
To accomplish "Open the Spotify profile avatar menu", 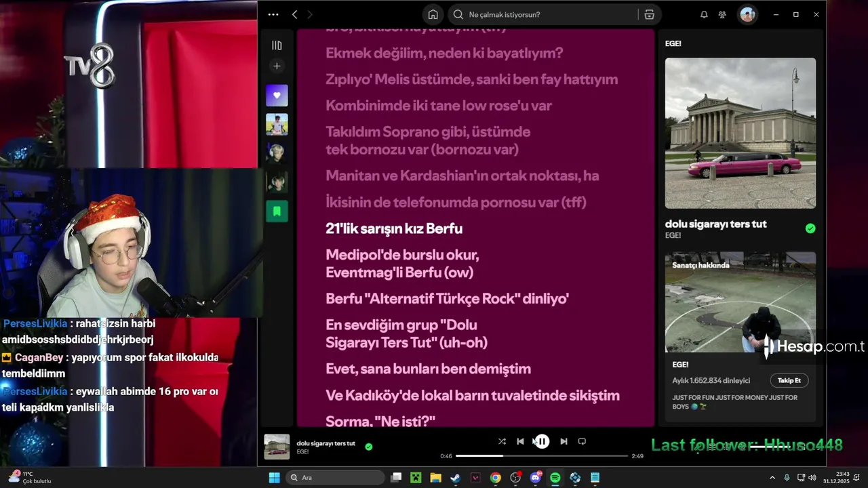I will [x=747, y=14].
